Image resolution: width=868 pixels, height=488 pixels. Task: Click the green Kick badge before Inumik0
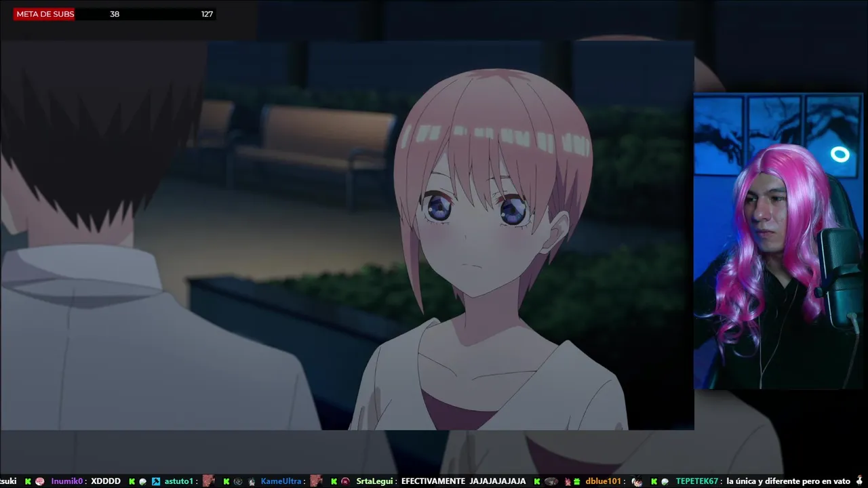(x=28, y=481)
